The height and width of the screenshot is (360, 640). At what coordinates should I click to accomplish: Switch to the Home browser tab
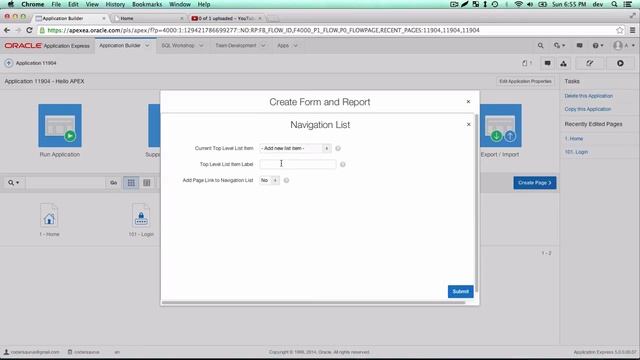pyautogui.click(x=149, y=18)
